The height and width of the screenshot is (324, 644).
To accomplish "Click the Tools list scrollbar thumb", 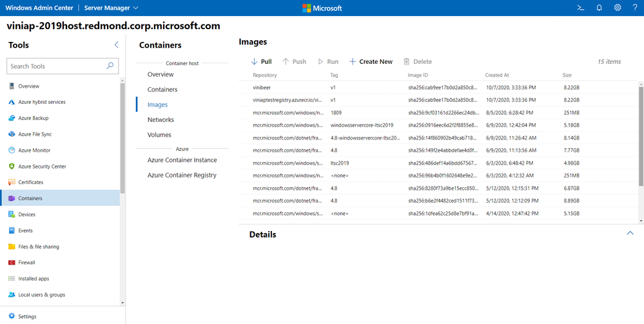I will click(122, 137).
